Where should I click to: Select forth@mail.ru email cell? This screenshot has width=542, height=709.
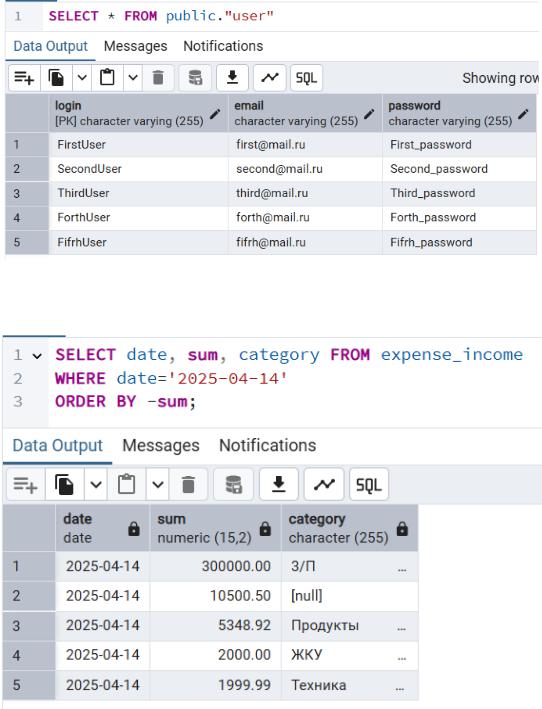pyautogui.click(x=305, y=217)
